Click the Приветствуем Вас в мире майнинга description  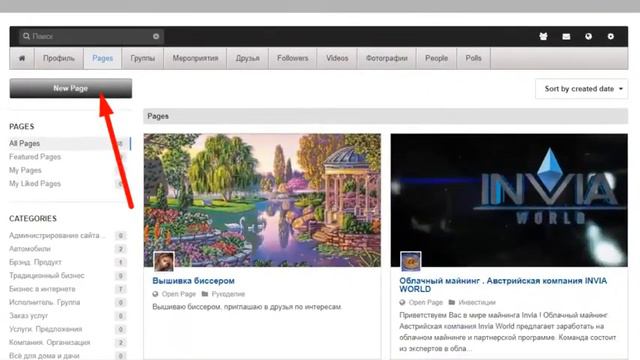[x=508, y=332]
